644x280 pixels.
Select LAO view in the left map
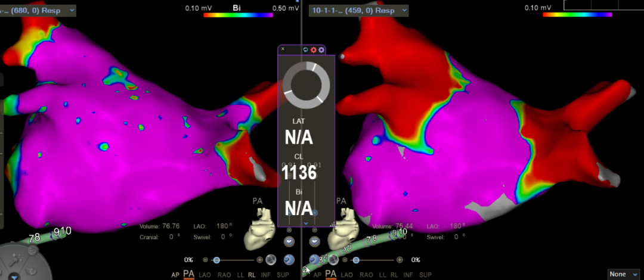point(206,275)
